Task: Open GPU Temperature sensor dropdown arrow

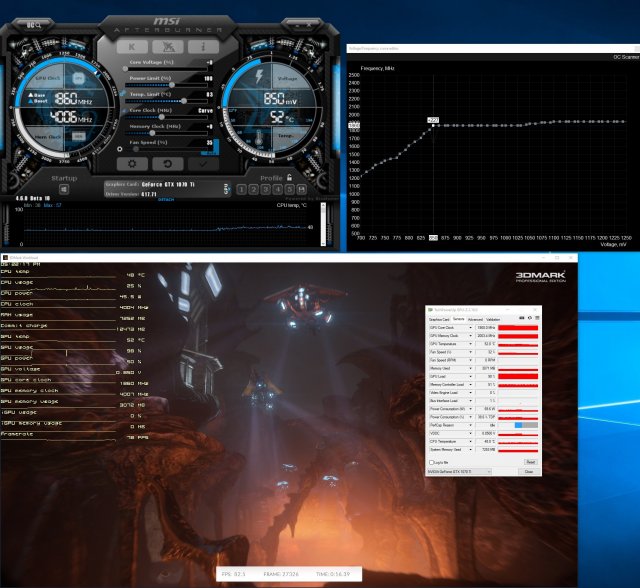Action: click(x=470, y=344)
